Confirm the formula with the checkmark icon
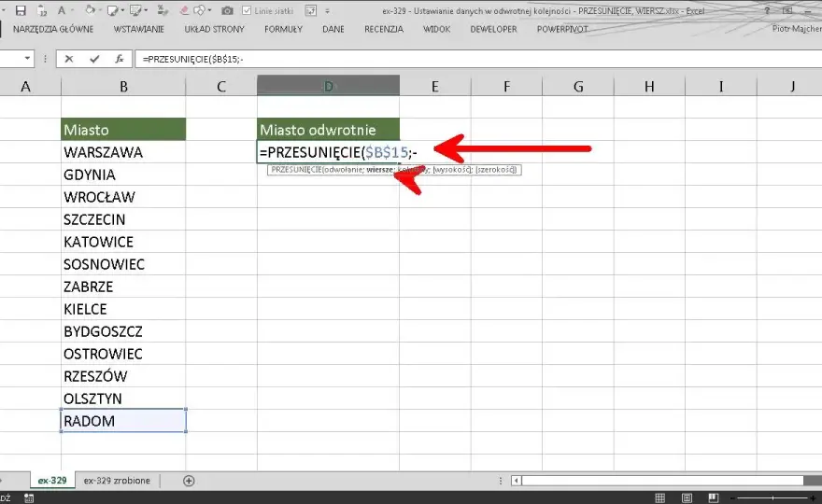Viewport: 822px width, 504px height. point(94,59)
